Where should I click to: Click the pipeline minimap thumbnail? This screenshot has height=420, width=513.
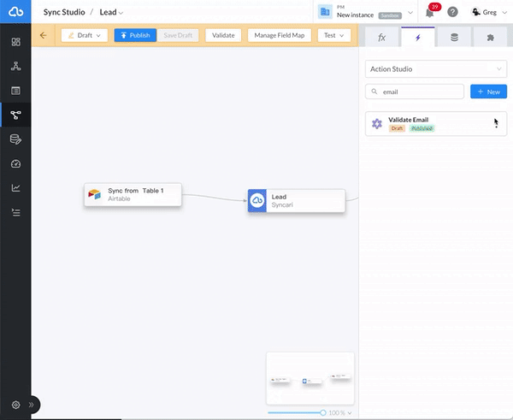pyautogui.click(x=310, y=378)
